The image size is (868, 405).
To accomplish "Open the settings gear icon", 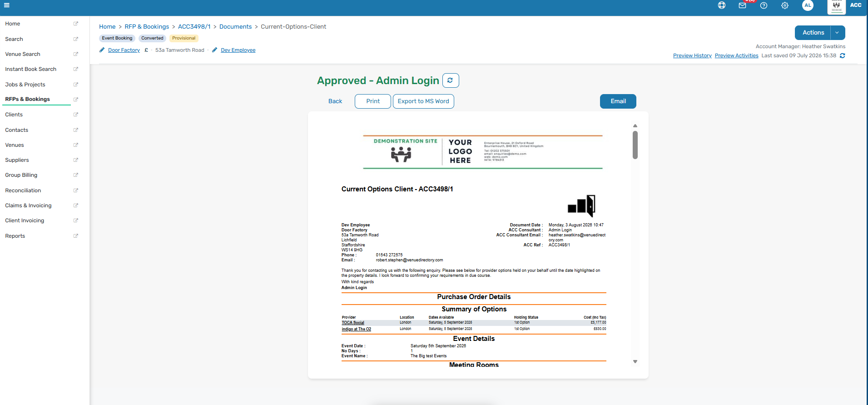I will click(x=785, y=5).
